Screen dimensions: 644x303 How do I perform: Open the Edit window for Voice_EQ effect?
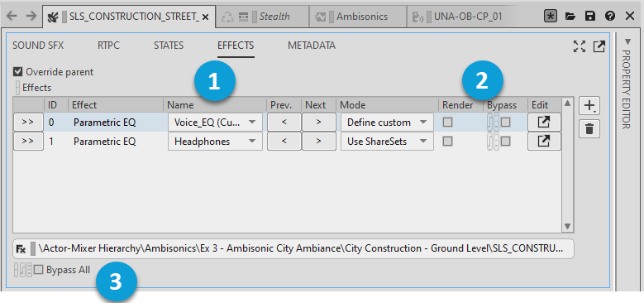(x=544, y=122)
